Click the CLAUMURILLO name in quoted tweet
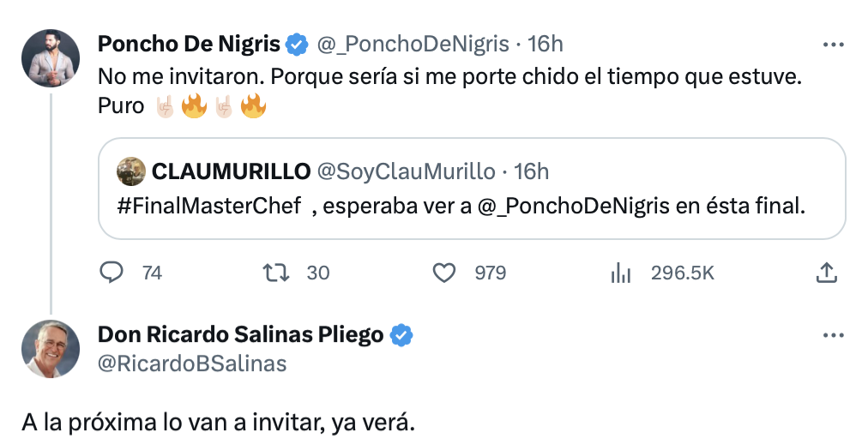868x444 pixels. (231, 171)
